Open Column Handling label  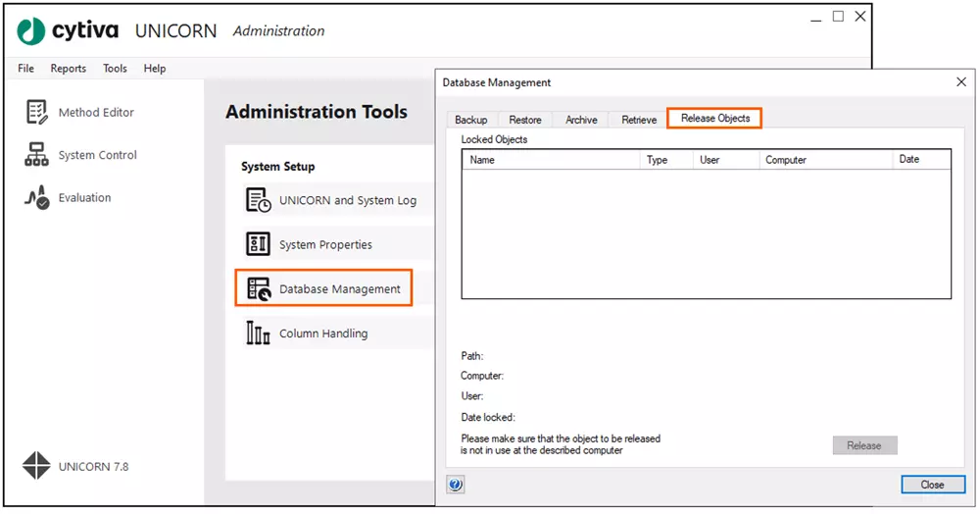(x=323, y=334)
